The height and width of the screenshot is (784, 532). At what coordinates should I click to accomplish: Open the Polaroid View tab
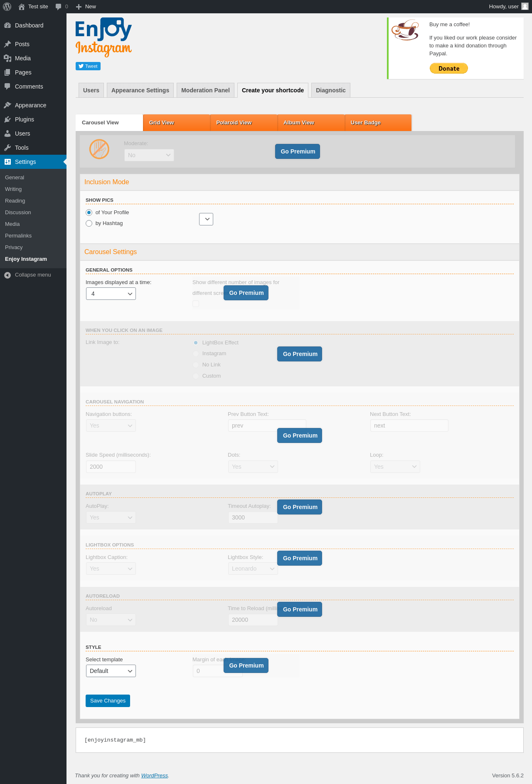[x=244, y=123]
